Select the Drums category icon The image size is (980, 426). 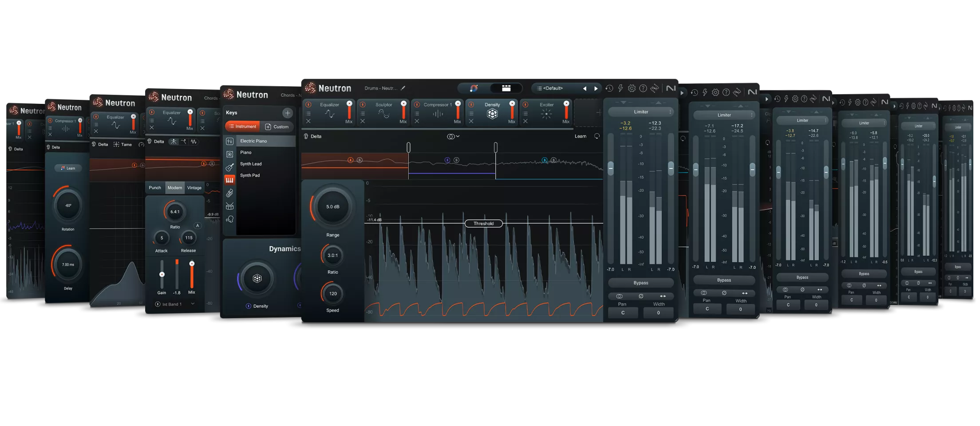(x=229, y=206)
